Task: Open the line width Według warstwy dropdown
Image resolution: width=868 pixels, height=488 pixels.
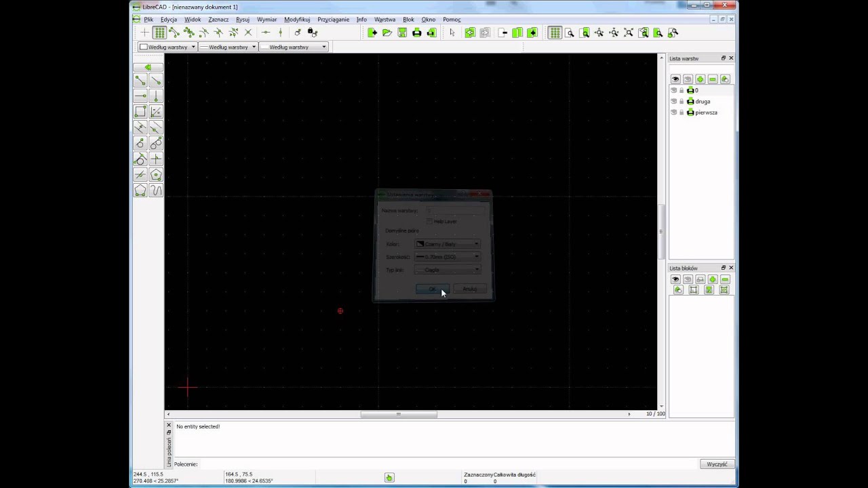Action: (228, 47)
